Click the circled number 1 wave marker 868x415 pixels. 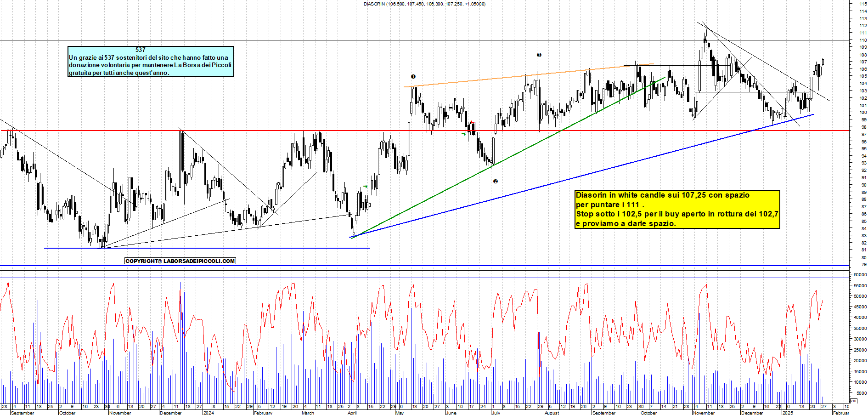tap(413, 77)
